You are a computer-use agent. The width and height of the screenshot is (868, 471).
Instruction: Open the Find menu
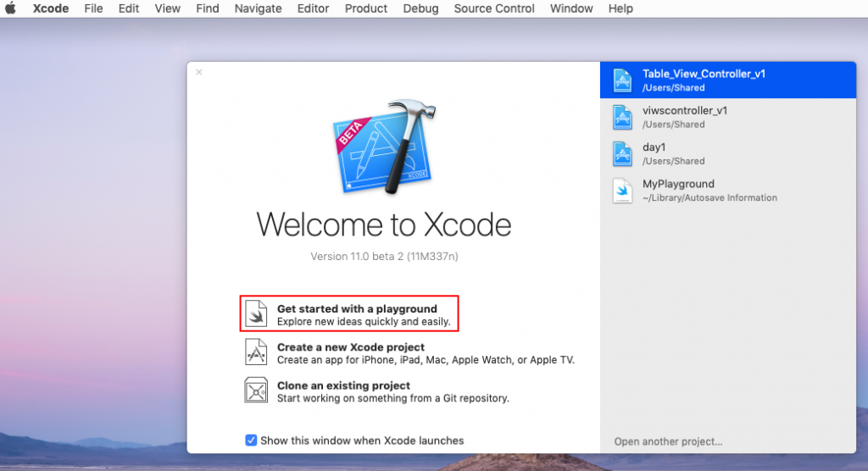point(208,8)
